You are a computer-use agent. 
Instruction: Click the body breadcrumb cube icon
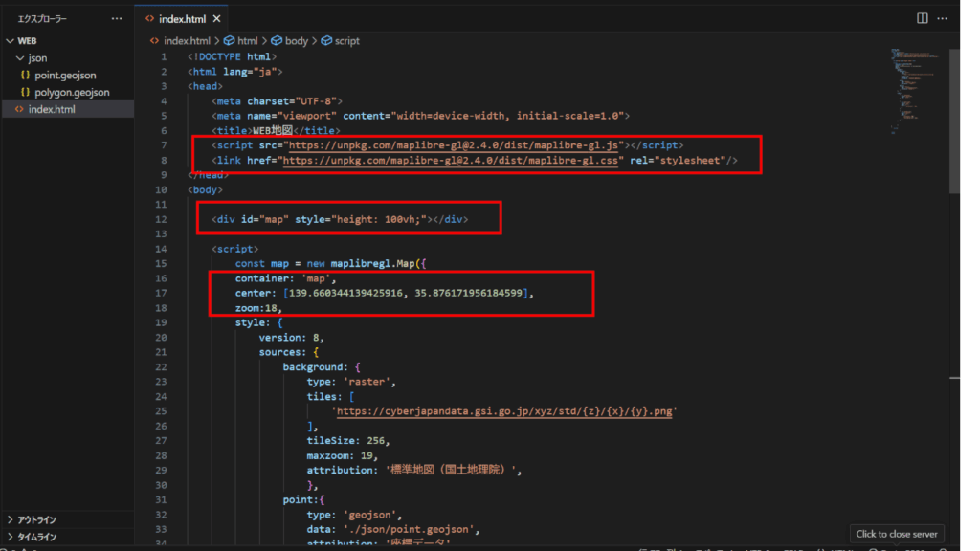277,41
